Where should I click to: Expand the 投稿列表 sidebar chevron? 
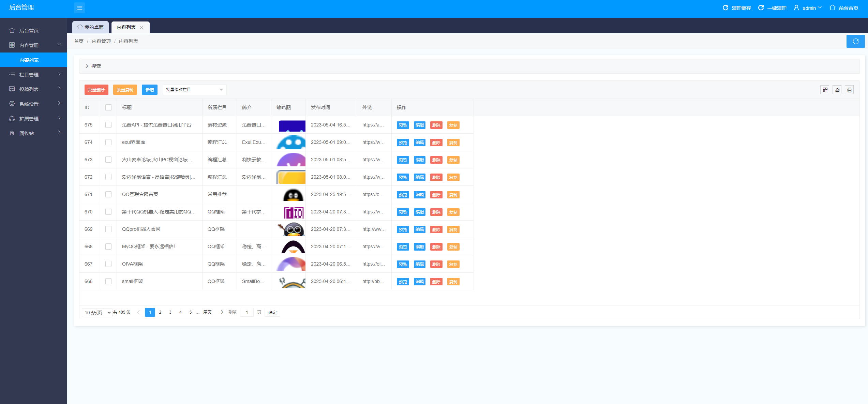59,89
